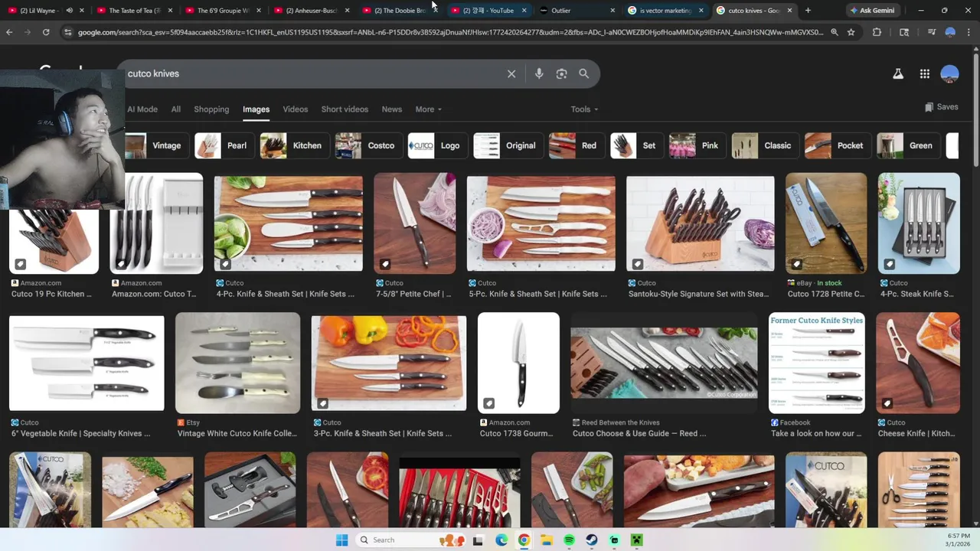This screenshot has height=551, width=980.
Task: Open the taskbar clock and date
Action: (x=958, y=540)
